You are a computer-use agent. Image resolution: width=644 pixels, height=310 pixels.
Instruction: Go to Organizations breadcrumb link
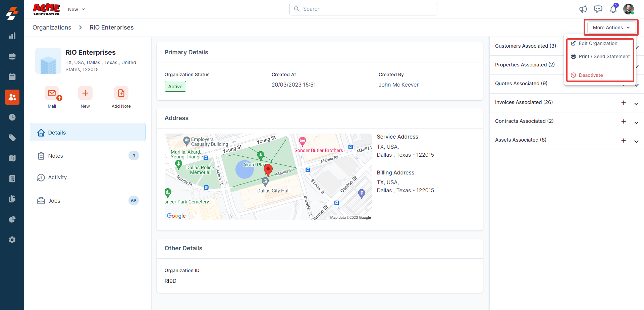point(52,28)
